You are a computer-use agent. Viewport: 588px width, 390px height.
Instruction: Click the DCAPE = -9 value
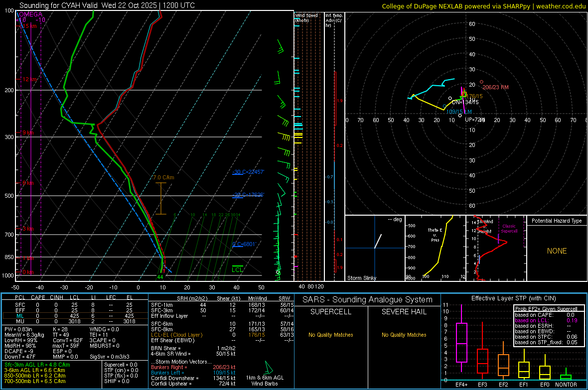tap(19, 351)
